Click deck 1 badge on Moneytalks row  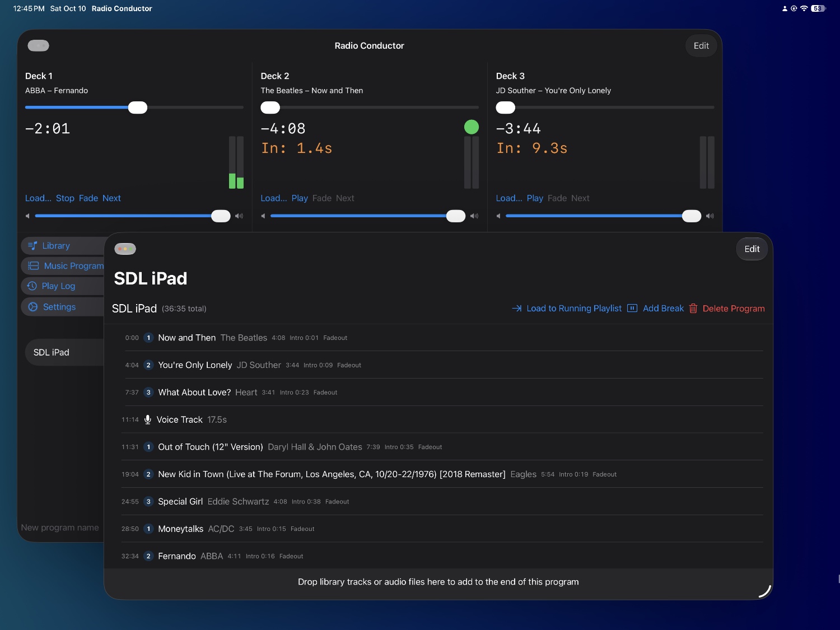pyautogui.click(x=148, y=529)
